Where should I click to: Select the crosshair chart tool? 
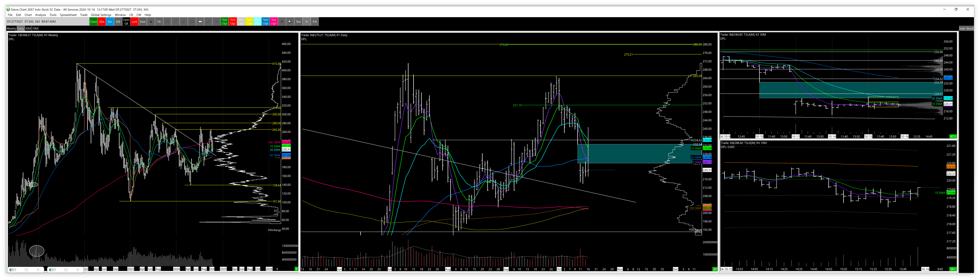coord(282,22)
